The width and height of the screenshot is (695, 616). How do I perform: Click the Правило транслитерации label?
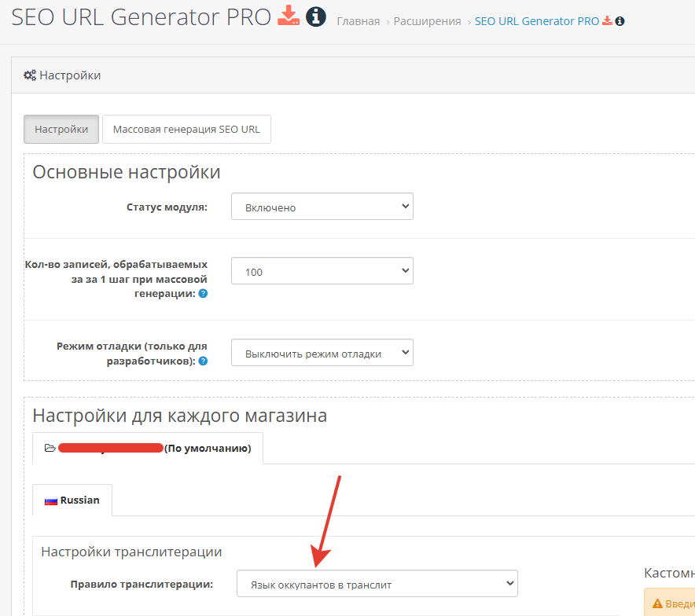pos(142,584)
